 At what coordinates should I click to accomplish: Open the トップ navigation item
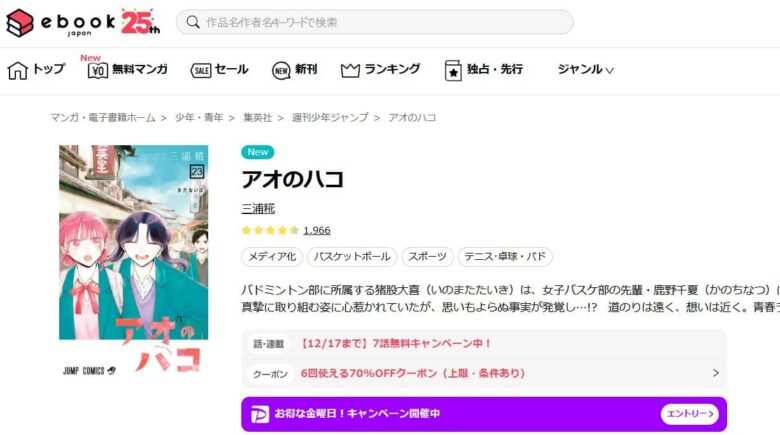click(49, 69)
